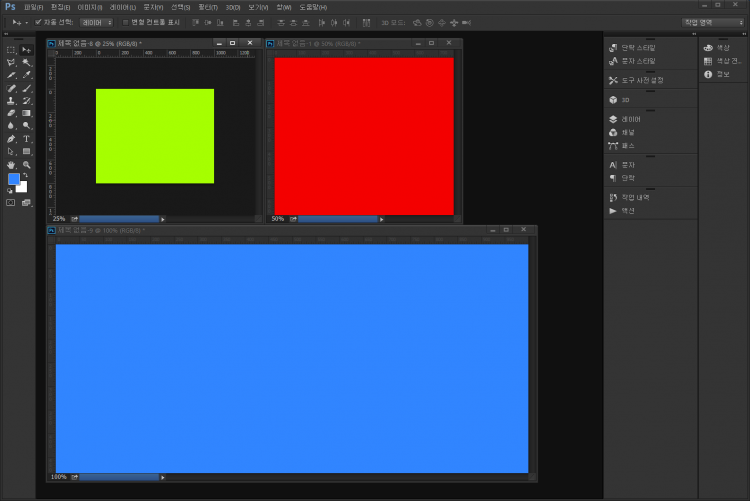Click the 100% zoom field of blue document
This screenshot has width=750, height=501.
coord(58,477)
